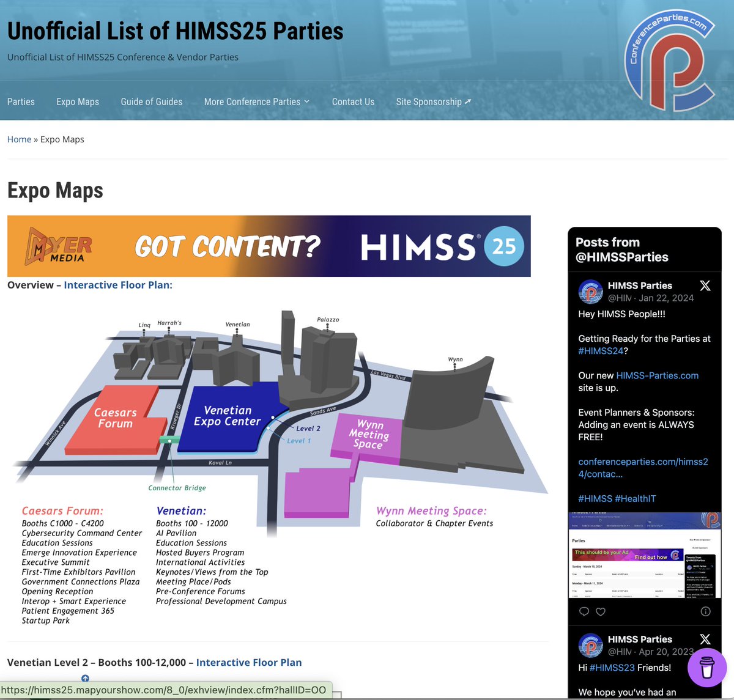This screenshot has height=700, width=734.
Task: Click Site Sponsorship external link arrow
Action: tap(468, 101)
